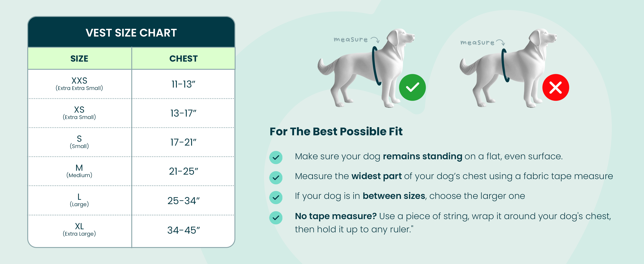Click the XL 34-45" chest value
This screenshot has height=264, width=644.
coord(183,230)
